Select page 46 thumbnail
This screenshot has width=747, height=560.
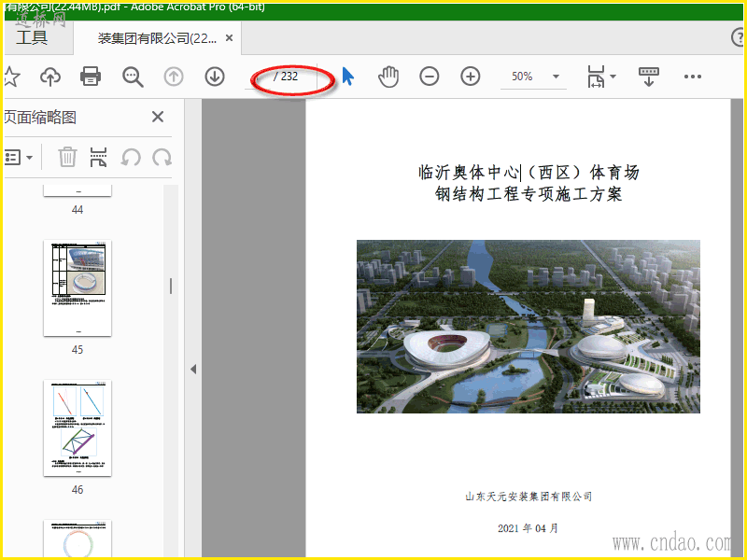[78, 428]
